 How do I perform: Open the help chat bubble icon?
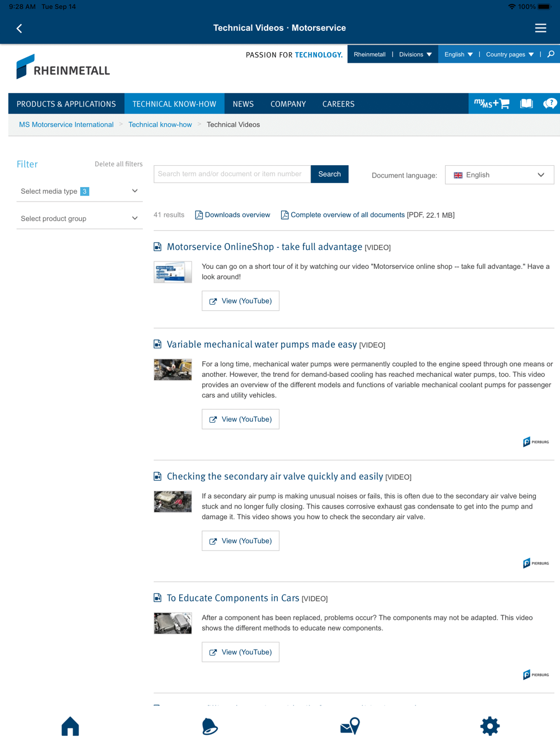tap(550, 104)
